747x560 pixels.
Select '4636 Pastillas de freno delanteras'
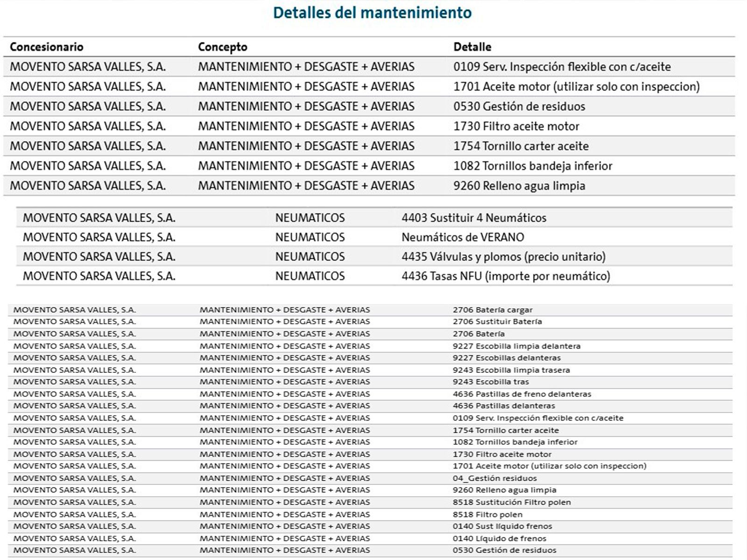522,394
